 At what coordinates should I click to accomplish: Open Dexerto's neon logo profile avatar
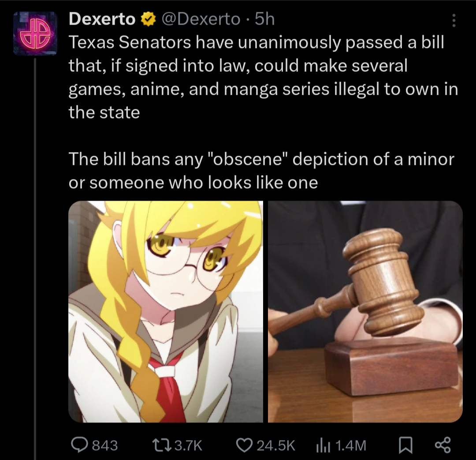[x=35, y=34]
